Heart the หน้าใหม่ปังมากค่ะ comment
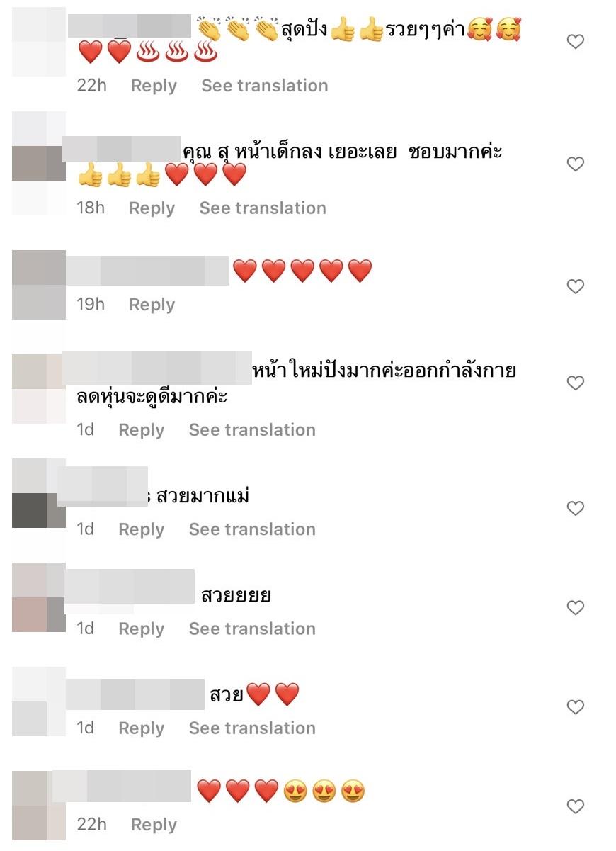 click(576, 383)
